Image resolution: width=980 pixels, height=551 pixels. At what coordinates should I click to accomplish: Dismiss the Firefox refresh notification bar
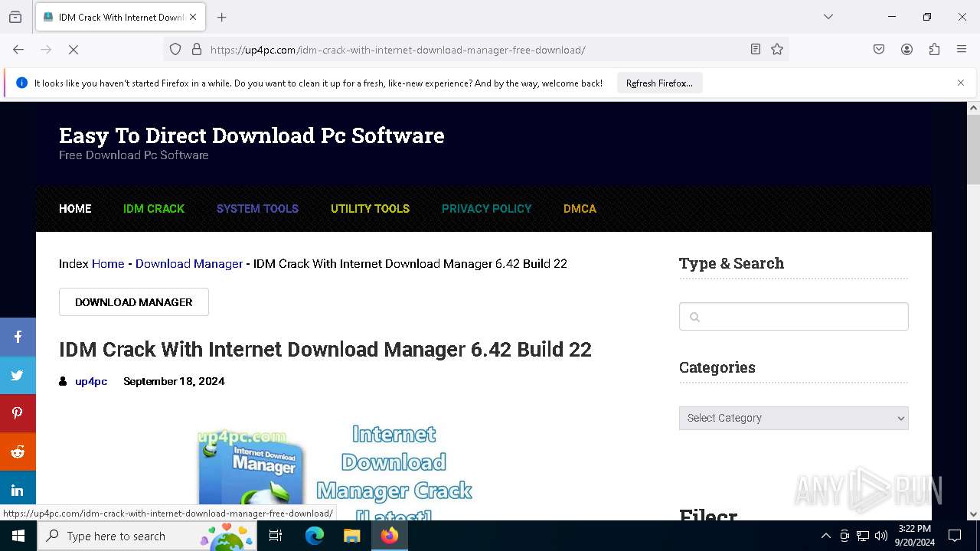pyautogui.click(x=961, y=83)
